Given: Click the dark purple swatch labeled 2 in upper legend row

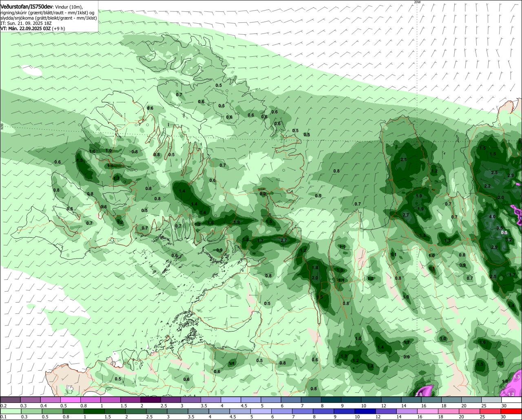Looking at the screenshot, I should (x=150, y=400).
